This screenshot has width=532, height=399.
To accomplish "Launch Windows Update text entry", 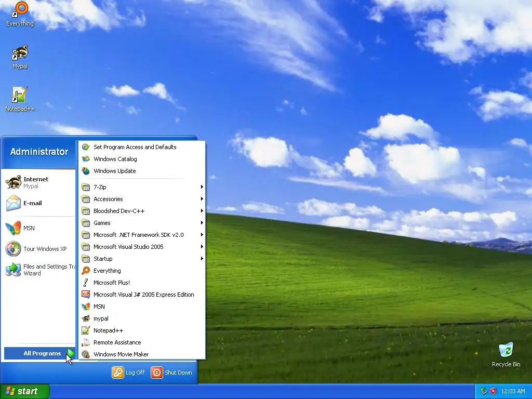I will click(115, 171).
